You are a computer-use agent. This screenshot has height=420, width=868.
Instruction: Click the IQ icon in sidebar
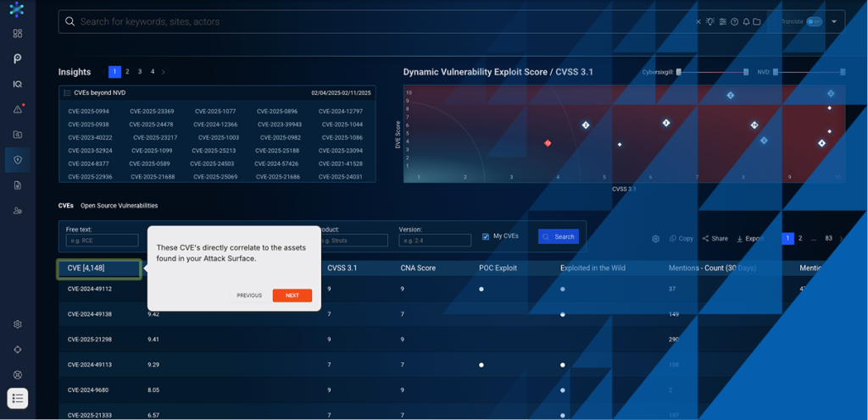click(x=18, y=84)
